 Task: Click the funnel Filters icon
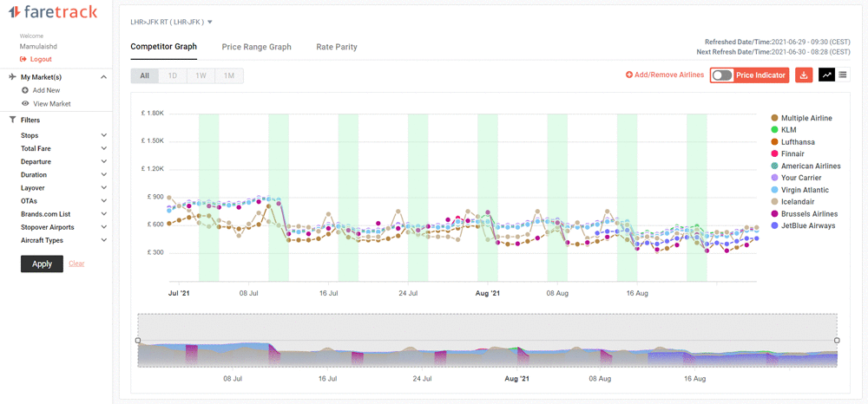[x=13, y=120]
